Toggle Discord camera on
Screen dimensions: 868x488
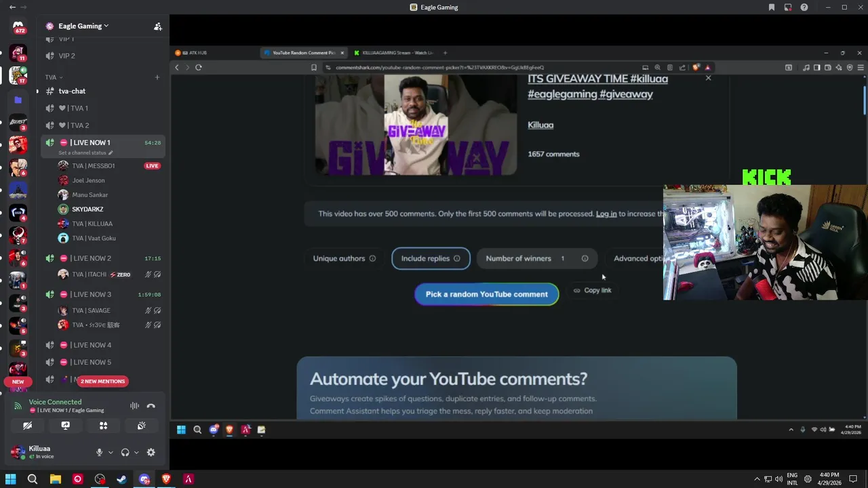click(27, 426)
